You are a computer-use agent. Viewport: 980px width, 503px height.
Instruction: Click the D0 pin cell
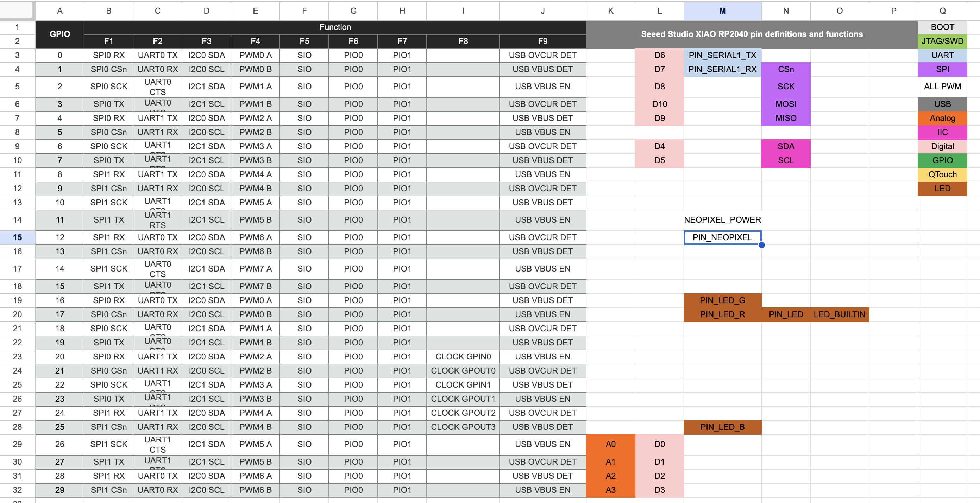[659, 445]
